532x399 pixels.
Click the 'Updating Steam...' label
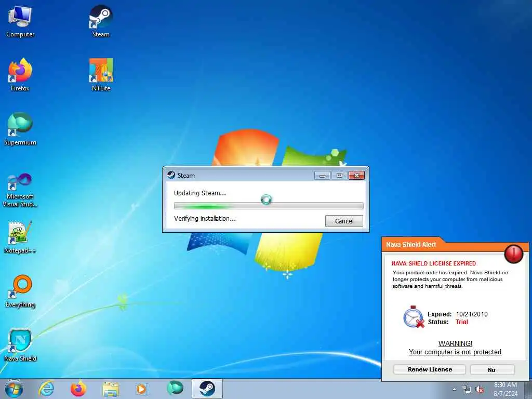pos(200,193)
